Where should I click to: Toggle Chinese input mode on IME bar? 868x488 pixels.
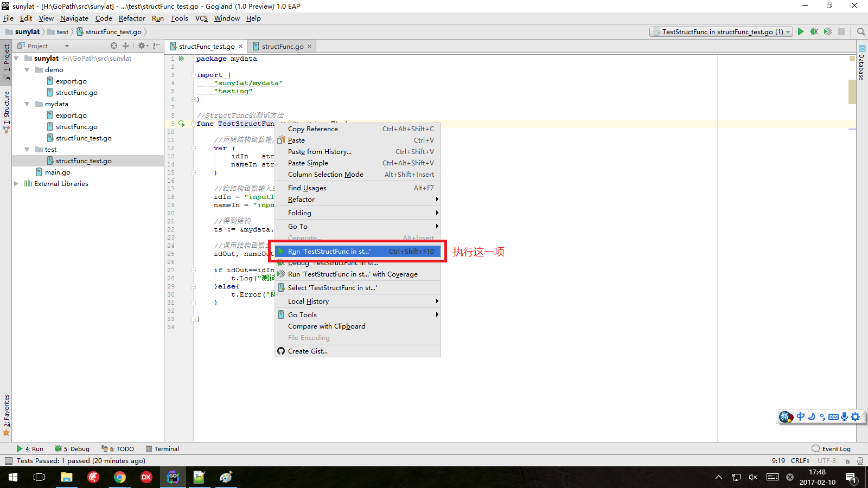pyautogui.click(x=801, y=416)
